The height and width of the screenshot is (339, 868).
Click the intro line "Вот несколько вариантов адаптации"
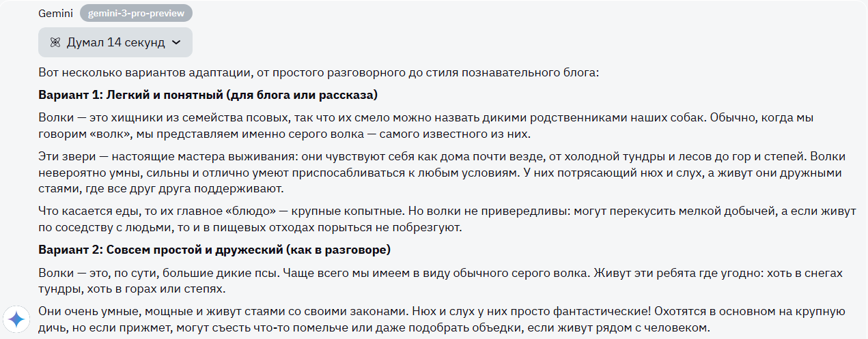[318, 72]
